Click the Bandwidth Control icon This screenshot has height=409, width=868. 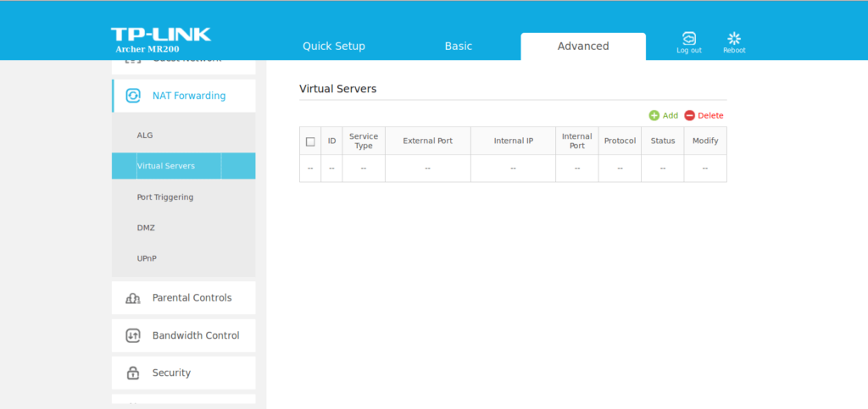coord(133,335)
